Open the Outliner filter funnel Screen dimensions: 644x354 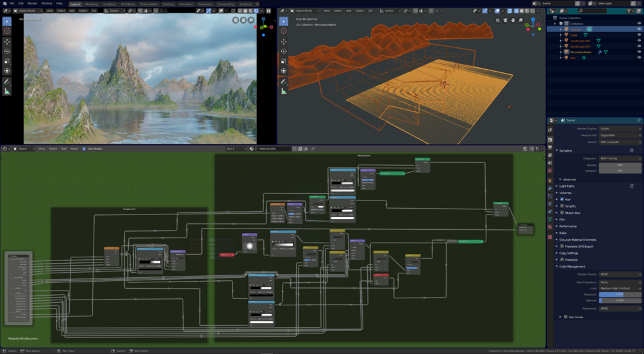629,11
